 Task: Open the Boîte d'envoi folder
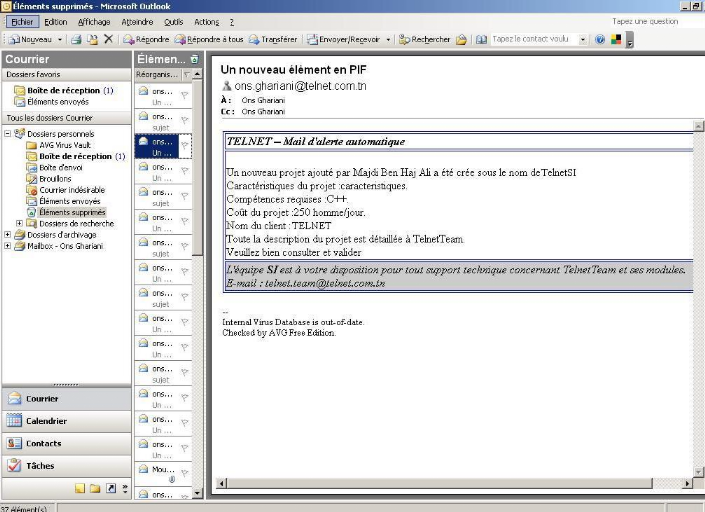pyautogui.click(x=55, y=168)
